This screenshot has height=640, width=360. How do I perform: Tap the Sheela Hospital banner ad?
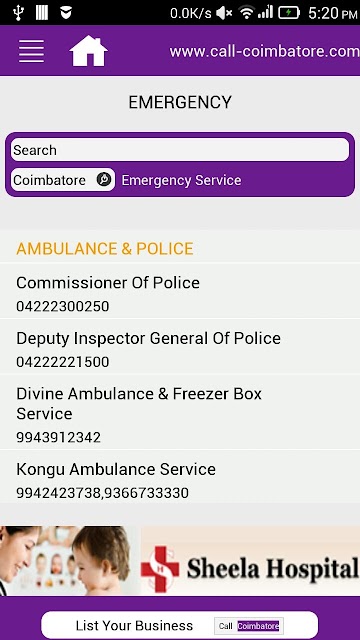(x=180, y=561)
